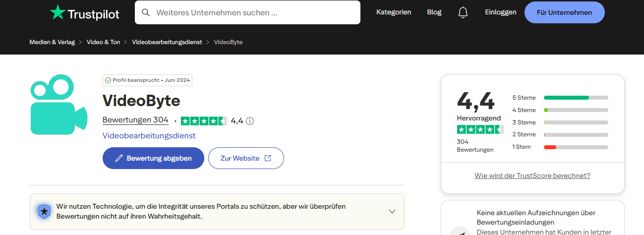Viewport: 644px width, 235px height.
Task: Click the Profil beansprucht Juni 2024 badge
Action: 147,80
